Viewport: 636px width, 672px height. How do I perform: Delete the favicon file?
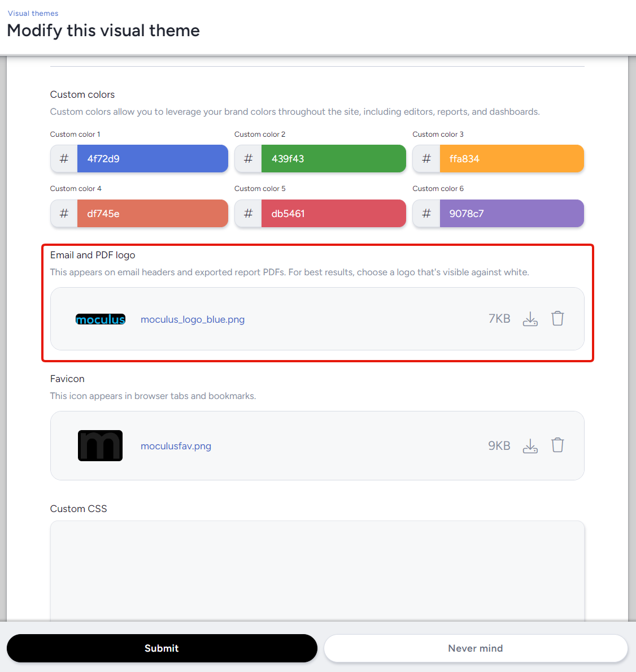(557, 445)
